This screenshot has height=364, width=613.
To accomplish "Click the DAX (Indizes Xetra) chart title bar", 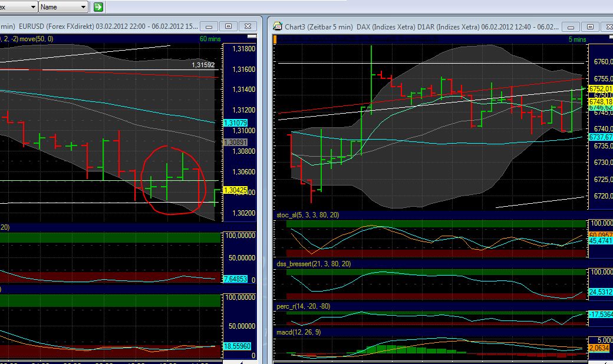I will coord(413,27).
